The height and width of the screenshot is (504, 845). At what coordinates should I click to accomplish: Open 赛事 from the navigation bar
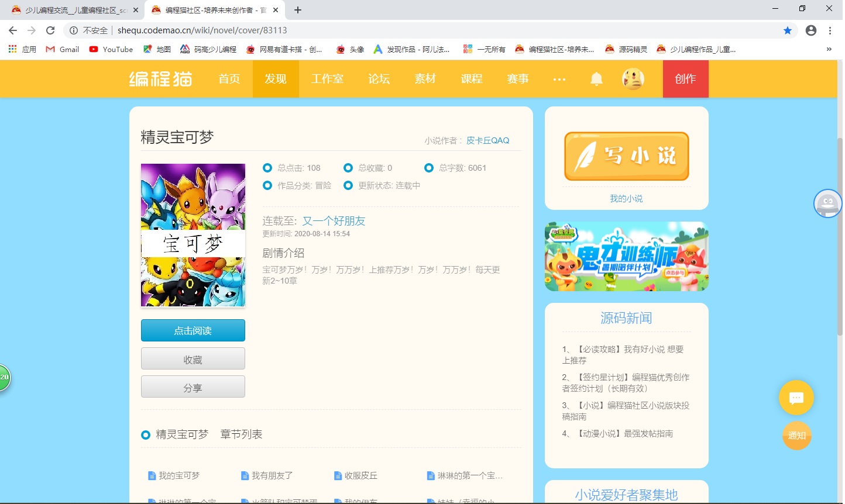click(518, 79)
